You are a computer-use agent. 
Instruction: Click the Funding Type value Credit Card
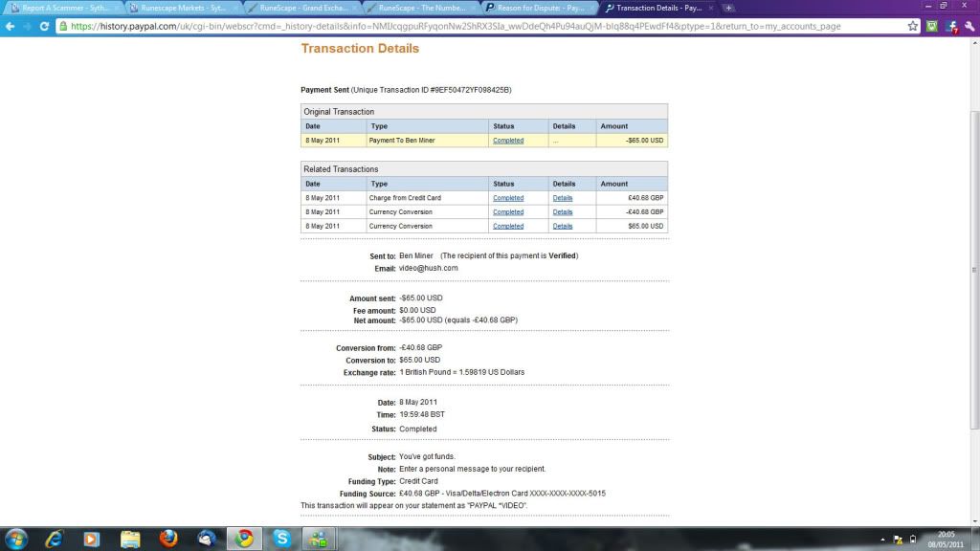pos(418,482)
